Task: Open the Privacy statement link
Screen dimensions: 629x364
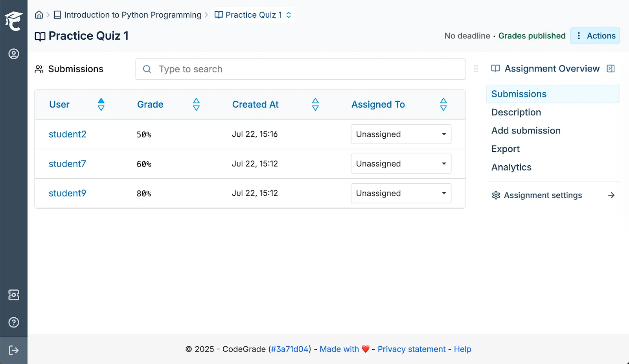Action: (412, 349)
